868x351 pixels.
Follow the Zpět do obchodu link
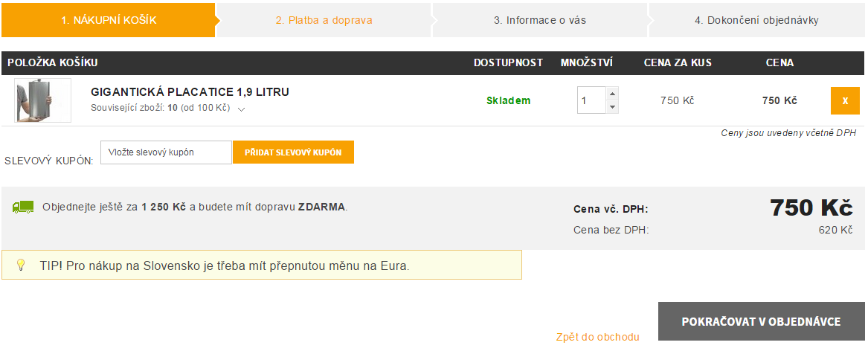point(597,337)
